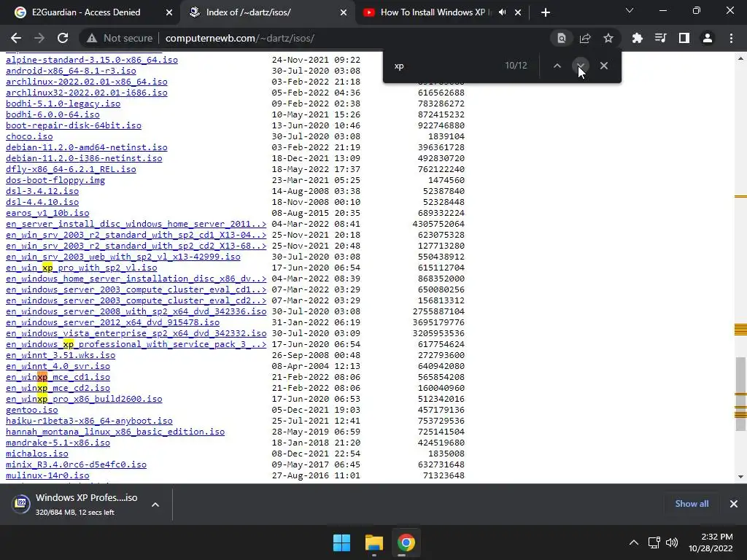Go back to the previous page

pyautogui.click(x=16, y=38)
